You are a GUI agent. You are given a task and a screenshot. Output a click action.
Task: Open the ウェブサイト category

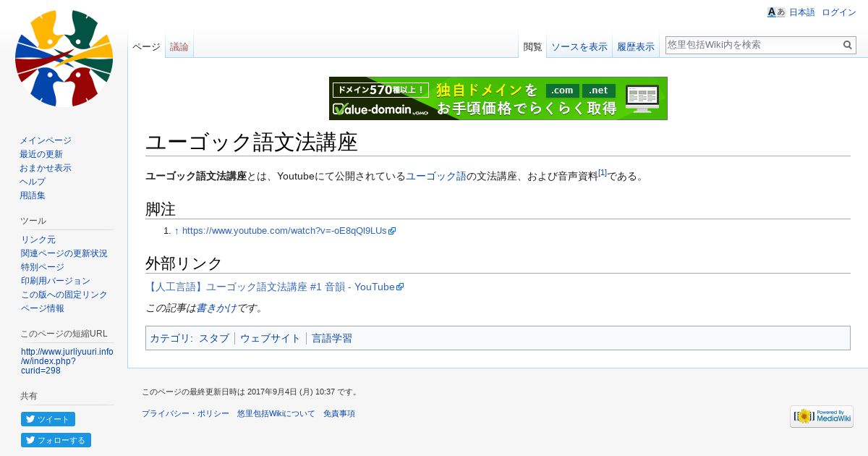pos(271,338)
